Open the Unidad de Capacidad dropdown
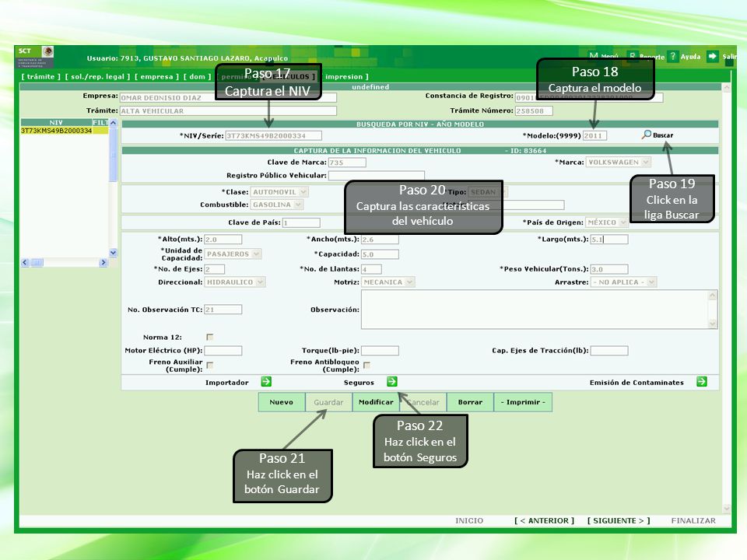 coord(233,254)
